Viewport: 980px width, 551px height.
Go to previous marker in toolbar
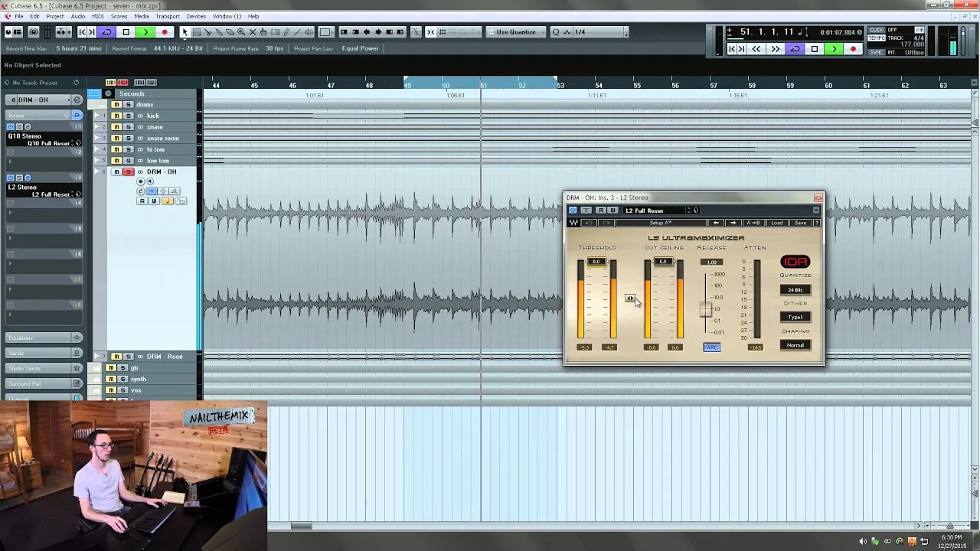83,32
